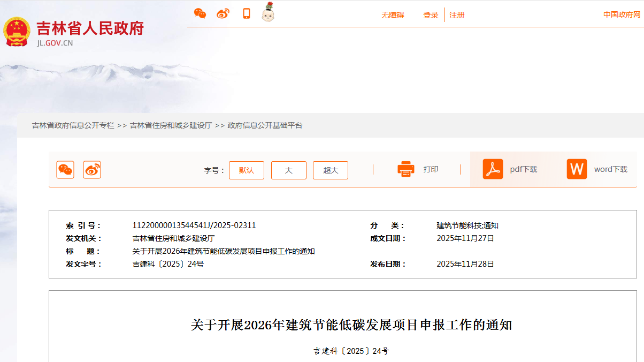
Task: Click the mobile phone icon in header
Action: click(x=247, y=14)
